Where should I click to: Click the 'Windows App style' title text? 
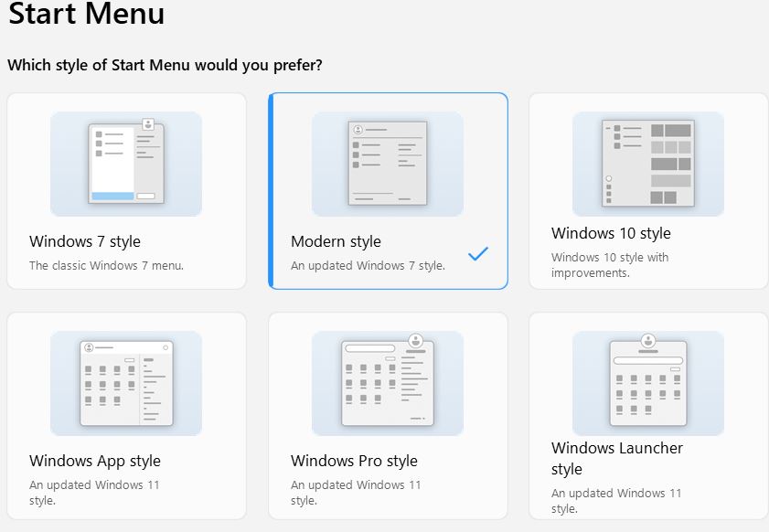click(x=95, y=461)
